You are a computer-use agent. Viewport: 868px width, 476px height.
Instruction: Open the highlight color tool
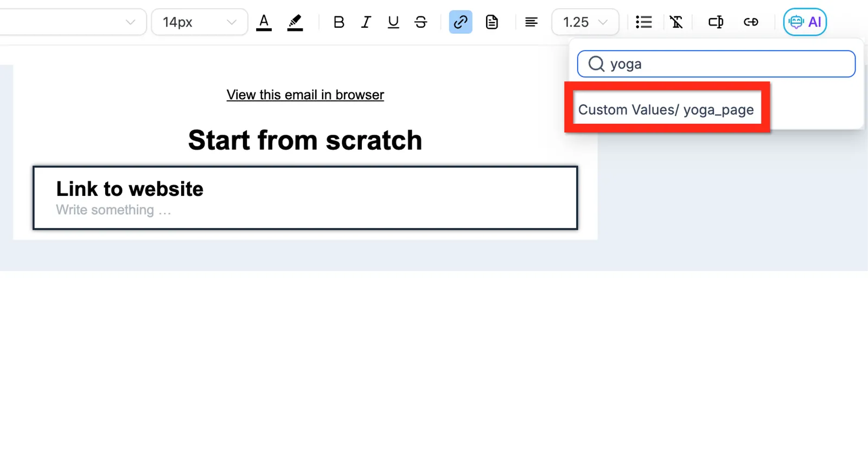tap(295, 22)
